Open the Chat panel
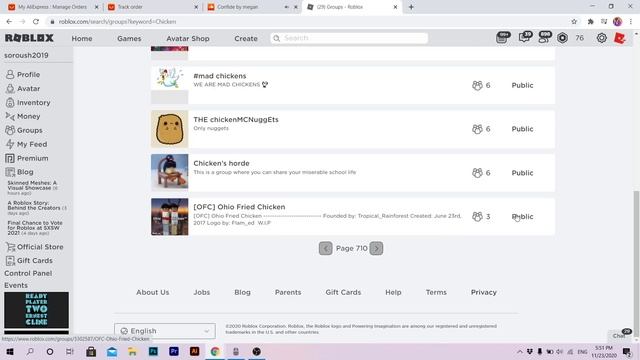 (620, 335)
